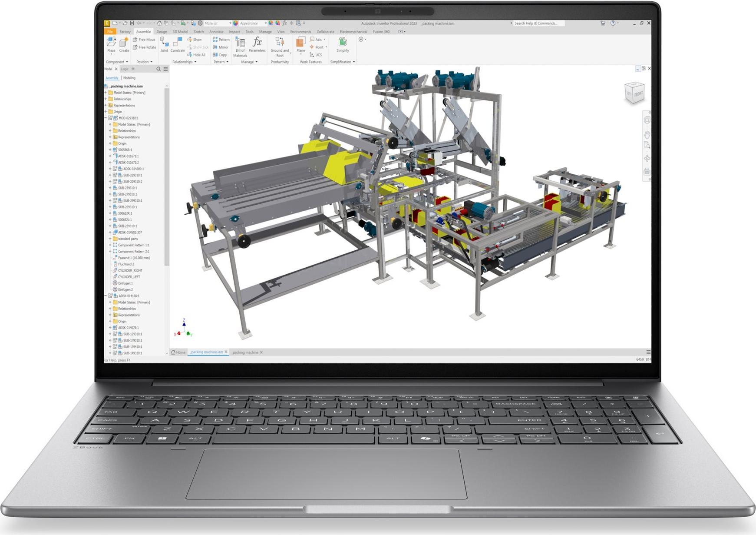This screenshot has height=535, width=756.
Task: Click the Simplify tool
Action: [343, 45]
